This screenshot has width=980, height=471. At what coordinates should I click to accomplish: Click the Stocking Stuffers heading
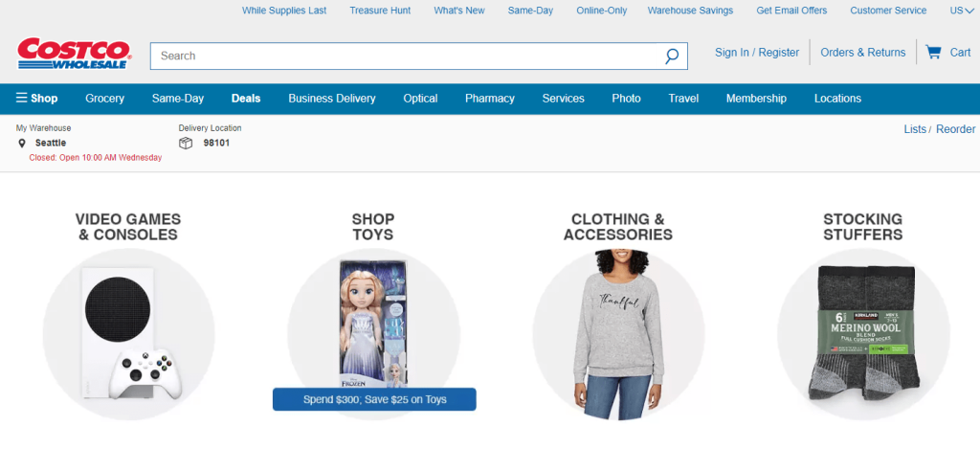point(863,227)
